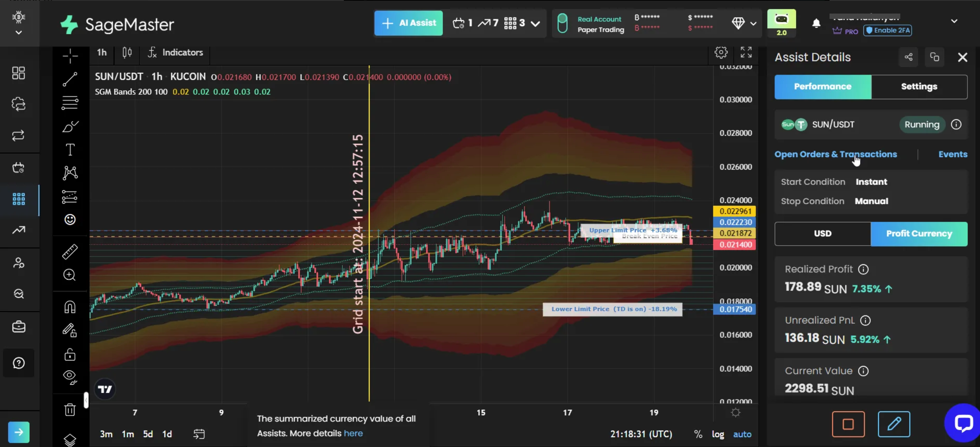980x447 pixels.
Task: Open Open Orders & Transactions
Action: (836, 154)
